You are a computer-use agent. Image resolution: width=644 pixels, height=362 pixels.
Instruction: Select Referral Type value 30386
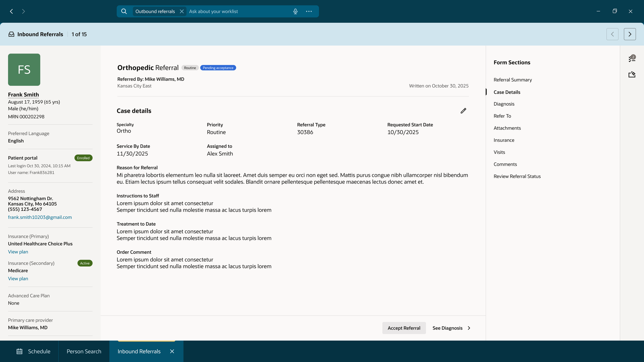click(x=305, y=132)
